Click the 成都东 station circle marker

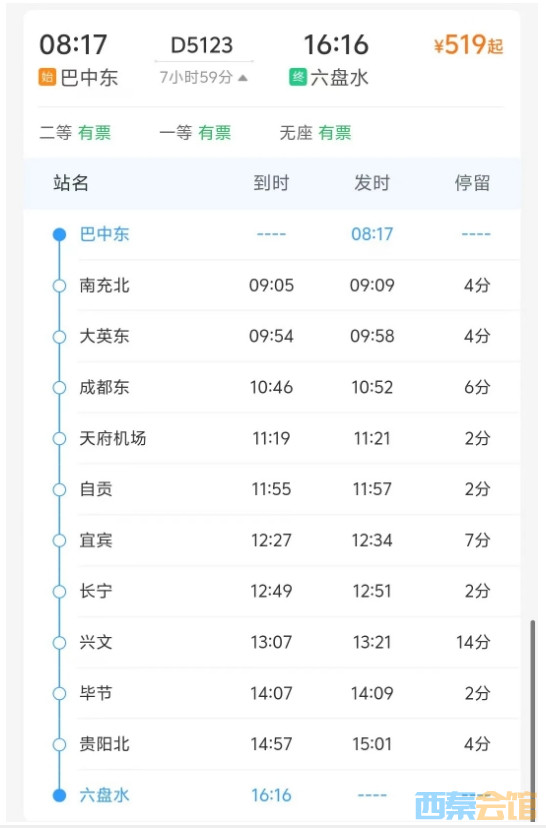[59, 387]
